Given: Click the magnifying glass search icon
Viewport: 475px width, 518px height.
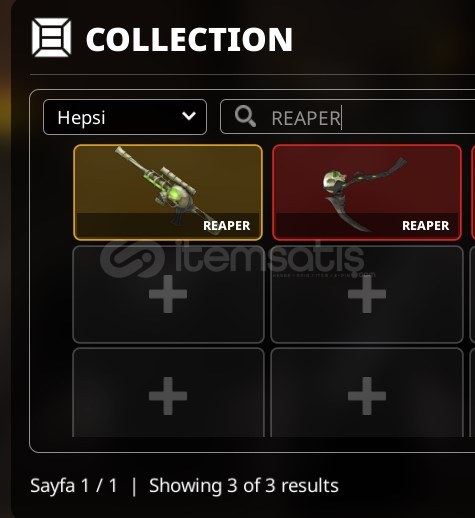Looking at the screenshot, I should 245,116.
